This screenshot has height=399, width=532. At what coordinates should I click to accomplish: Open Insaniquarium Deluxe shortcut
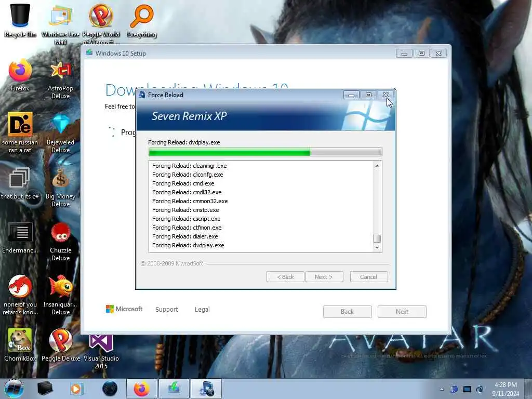coord(60,295)
